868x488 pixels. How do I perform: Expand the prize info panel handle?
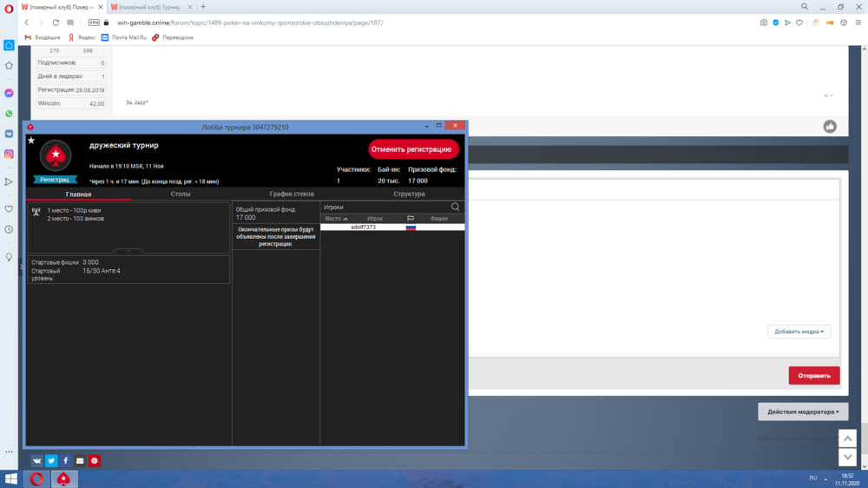point(128,251)
